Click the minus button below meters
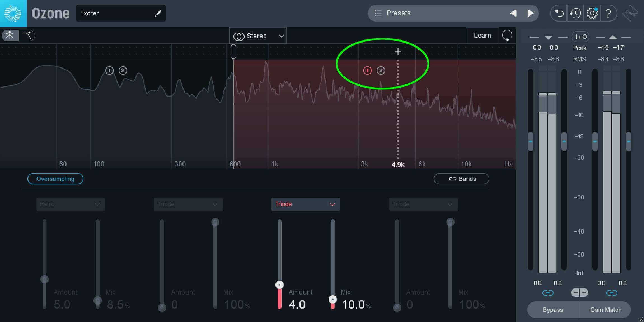644x322 pixels. pos(575,293)
